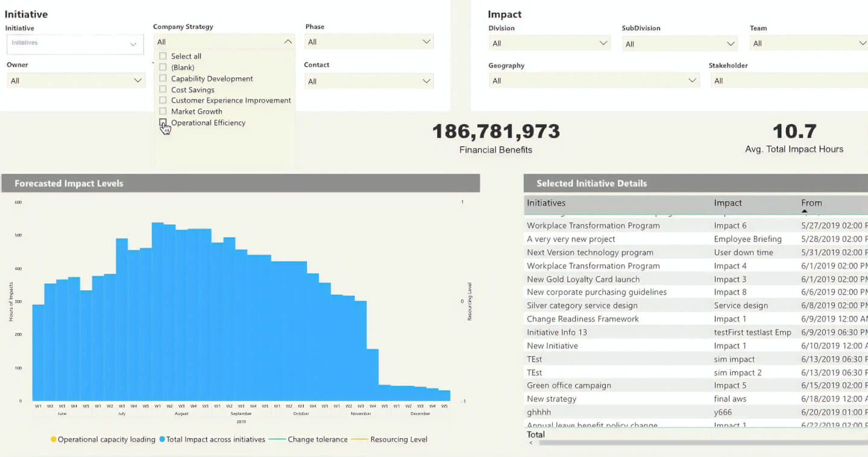Check Operational Efficiency option

click(x=163, y=122)
